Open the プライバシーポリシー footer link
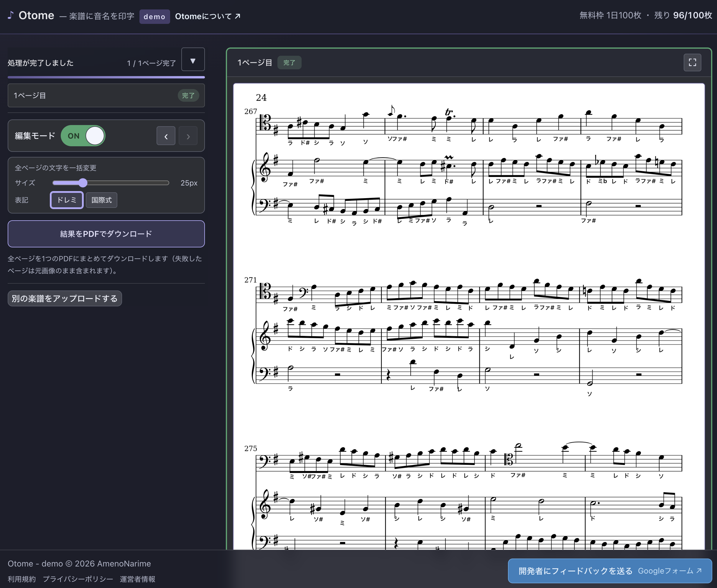This screenshot has width=717, height=588. (78, 579)
